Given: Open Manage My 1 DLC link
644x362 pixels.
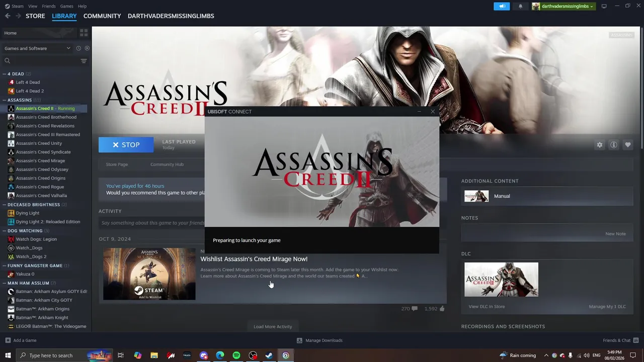Looking at the screenshot, I should (607, 307).
